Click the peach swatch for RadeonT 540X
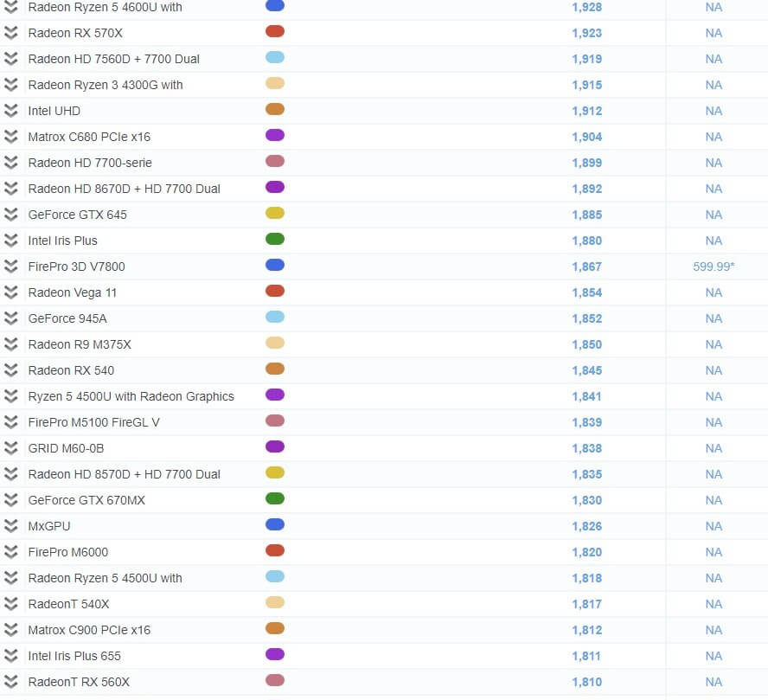Viewport: 768px width, 700px height. coord(275,602)
